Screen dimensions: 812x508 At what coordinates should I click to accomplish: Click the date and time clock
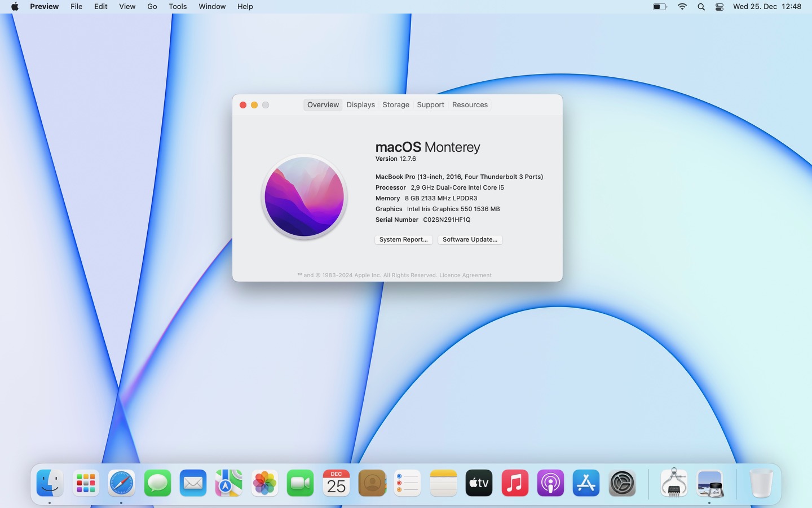[x=767, y=7]
